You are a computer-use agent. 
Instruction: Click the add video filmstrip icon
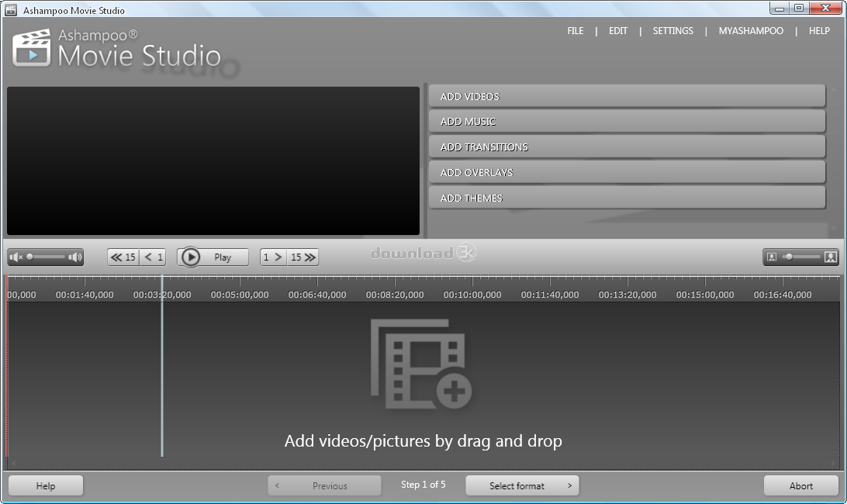click(x=421, y=364)
